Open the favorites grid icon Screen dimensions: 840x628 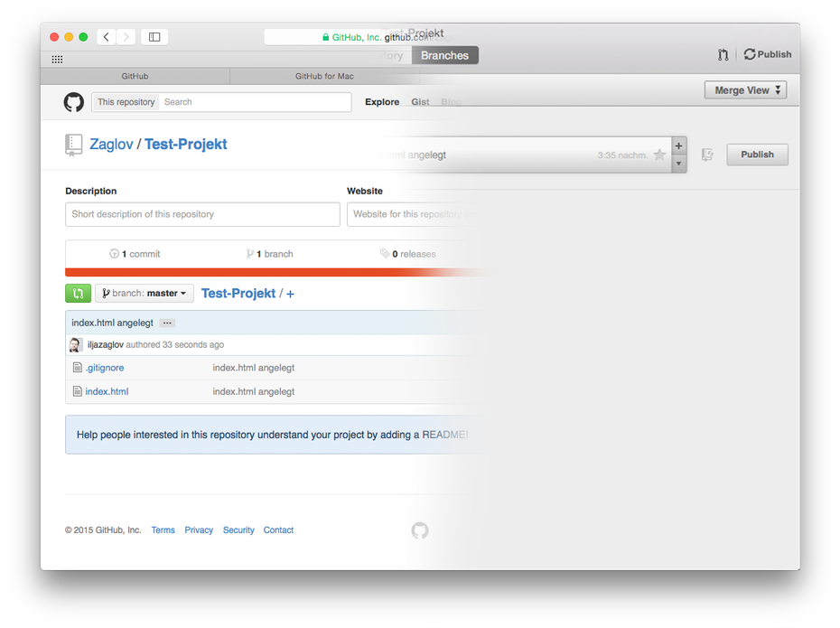[57, 60]
